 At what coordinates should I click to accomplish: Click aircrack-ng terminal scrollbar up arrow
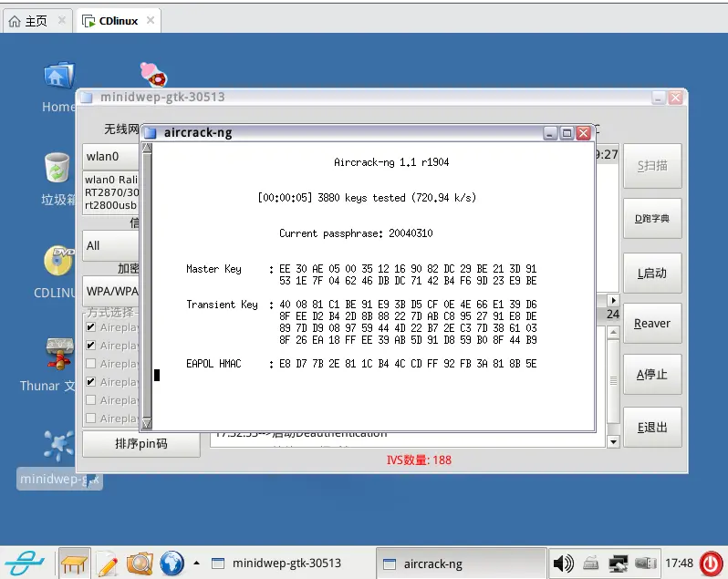(147, 148)
